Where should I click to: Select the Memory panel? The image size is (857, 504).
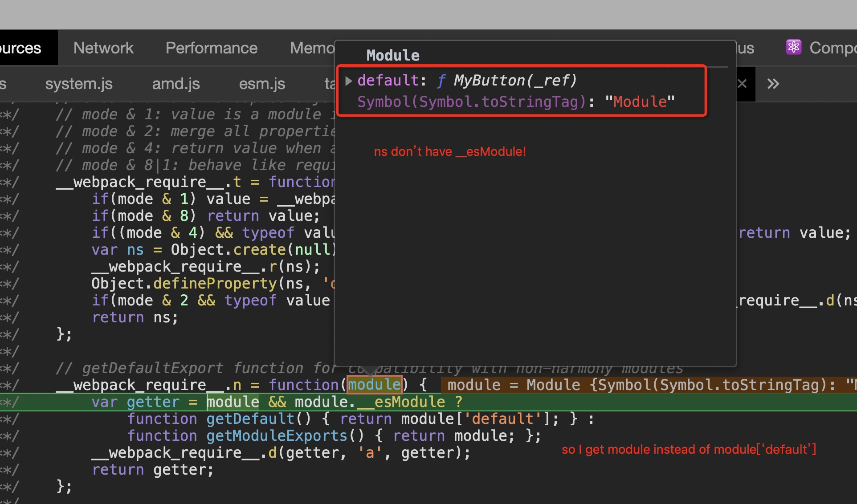point(312,48)
